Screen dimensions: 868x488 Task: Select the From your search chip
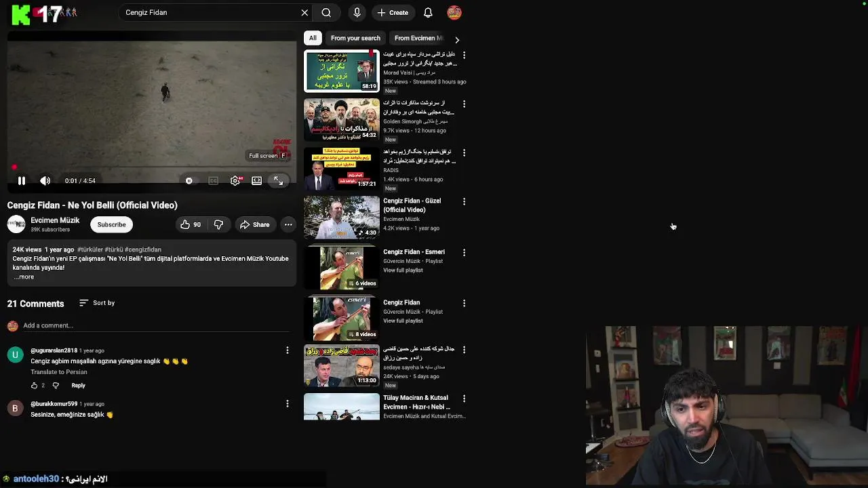click(x=355, y=38)
